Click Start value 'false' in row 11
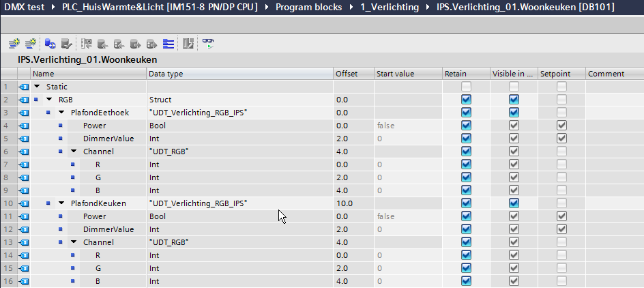 pos(385,216)
